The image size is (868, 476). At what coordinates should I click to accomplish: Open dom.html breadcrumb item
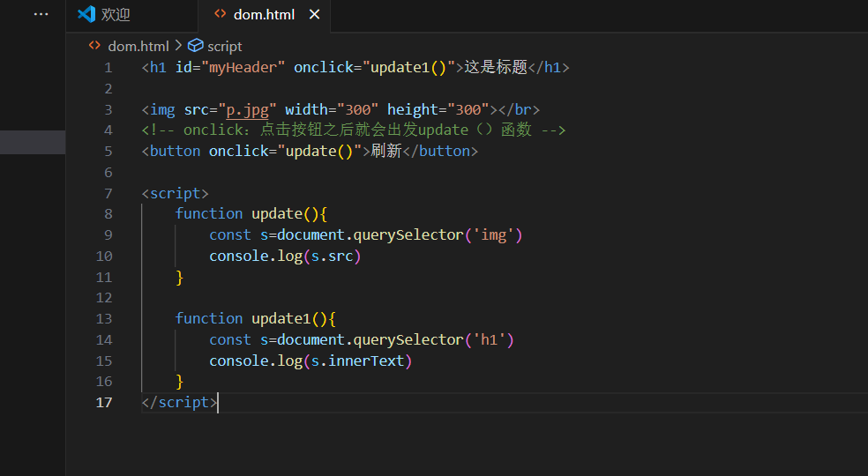(x=138, y=47)
